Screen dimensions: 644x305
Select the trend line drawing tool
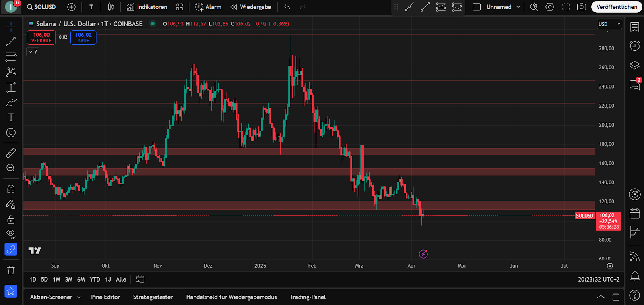point(11,42)
